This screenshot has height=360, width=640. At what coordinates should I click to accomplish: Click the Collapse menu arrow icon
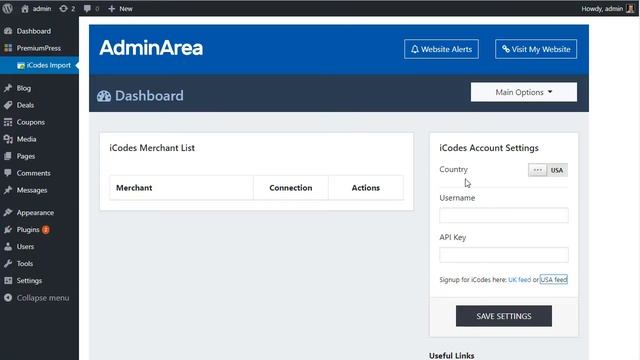tap(8, 298)
